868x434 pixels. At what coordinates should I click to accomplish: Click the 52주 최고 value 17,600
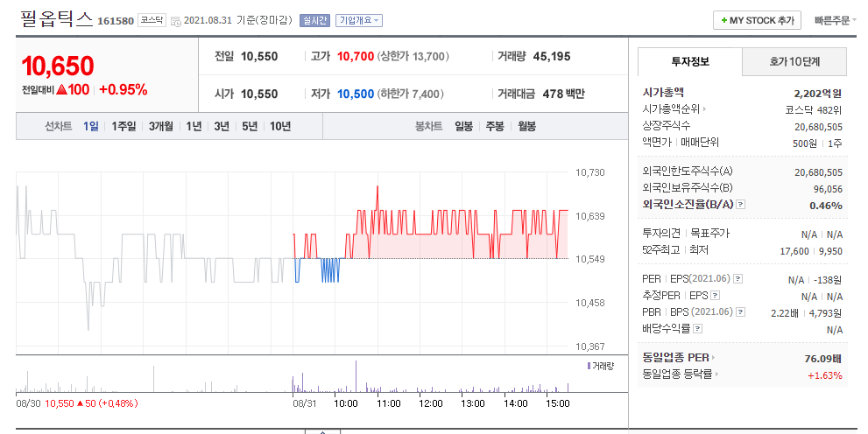(794, 251)
